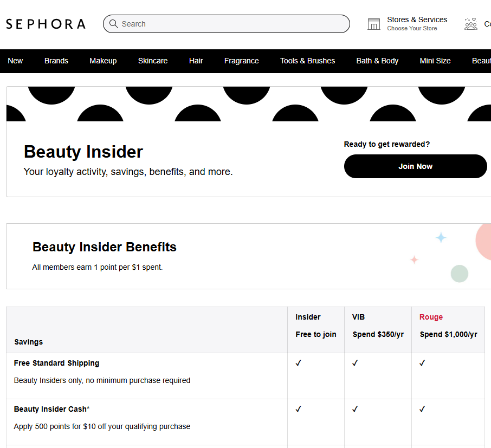Switch to the Skincare section

point(152,61)
